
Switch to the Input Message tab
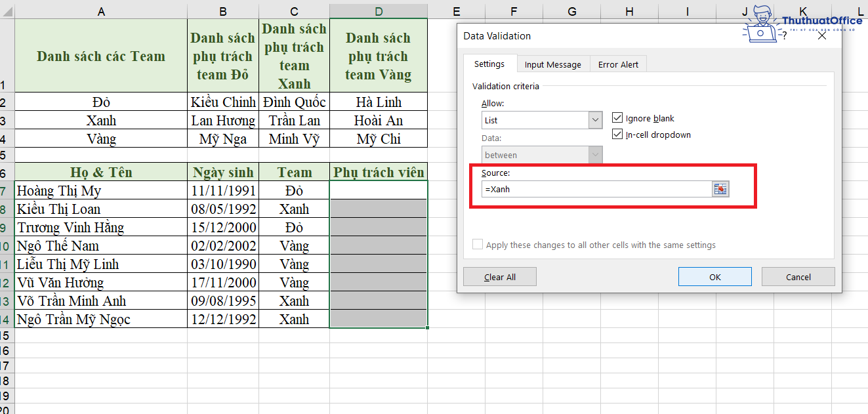(552, 64)
